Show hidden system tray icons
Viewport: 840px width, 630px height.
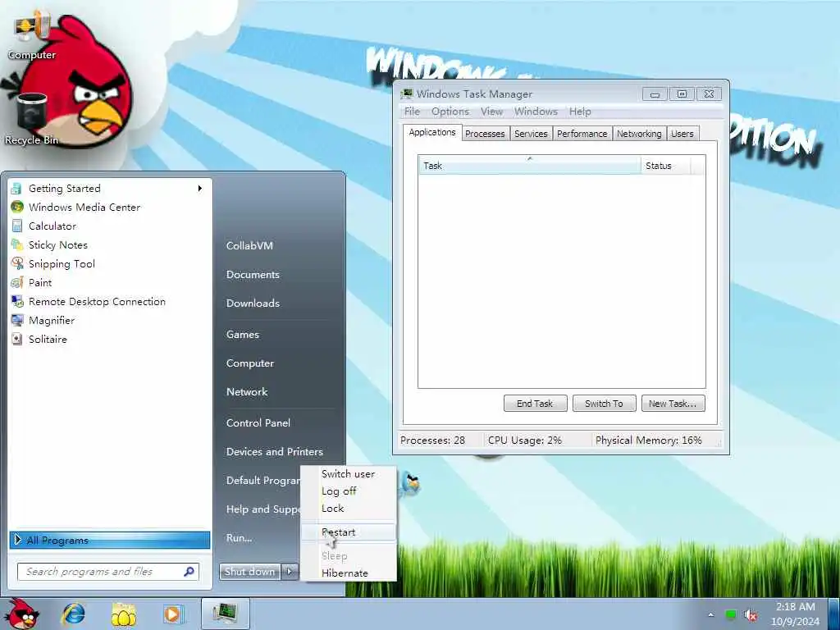pos(711,614)
